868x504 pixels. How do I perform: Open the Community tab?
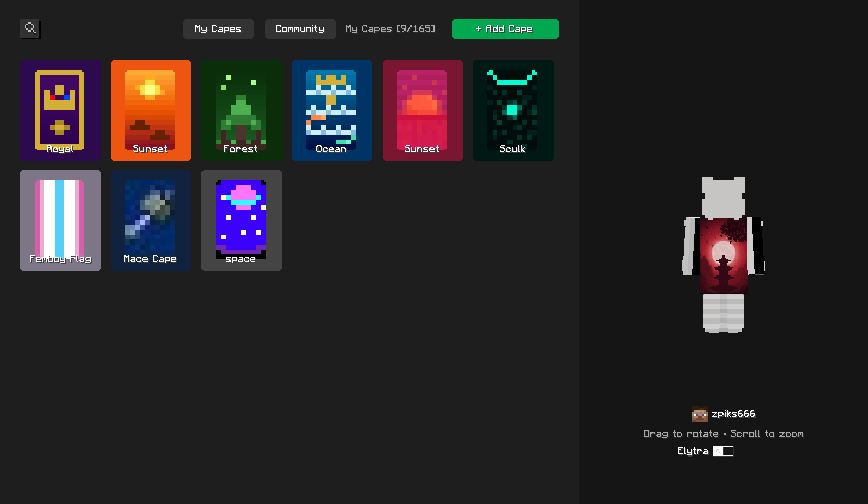[300, 29]
